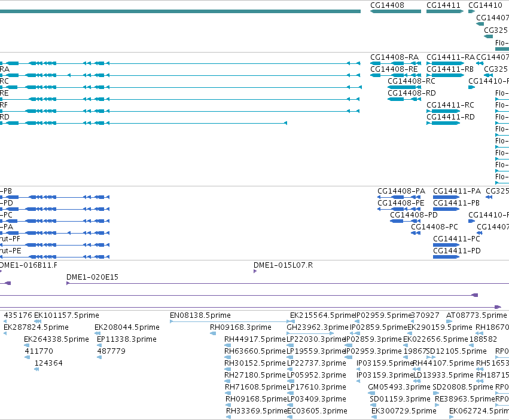
Task: Select EST LP05952.3prime
Action: click(290, 381)
